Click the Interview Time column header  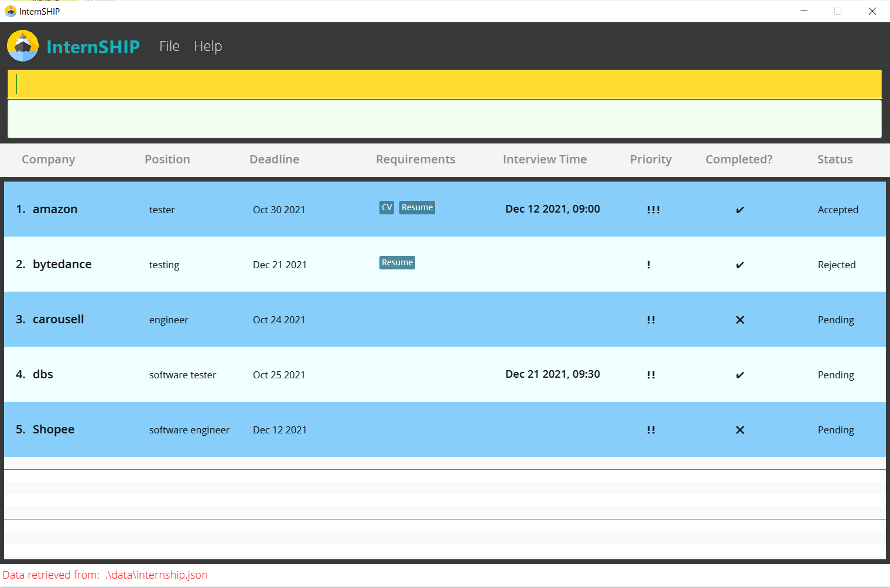(545, 159)
